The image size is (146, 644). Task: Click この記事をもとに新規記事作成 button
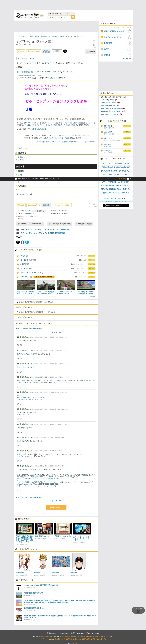[60, 224]
